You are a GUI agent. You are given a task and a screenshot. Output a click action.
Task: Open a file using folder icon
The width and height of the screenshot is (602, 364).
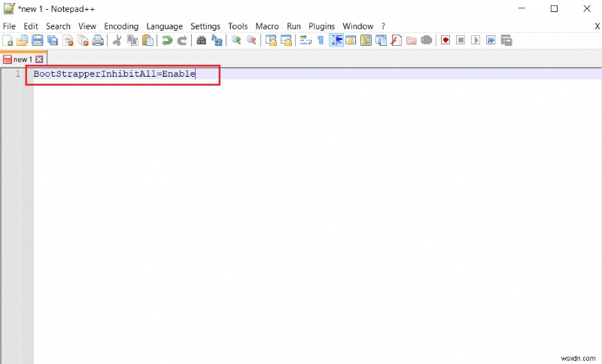pos(23,41)
